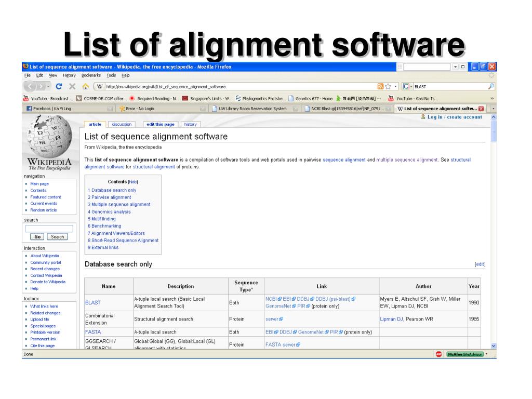Click the McAfee SiteAdvisor status button

point(464,354)
